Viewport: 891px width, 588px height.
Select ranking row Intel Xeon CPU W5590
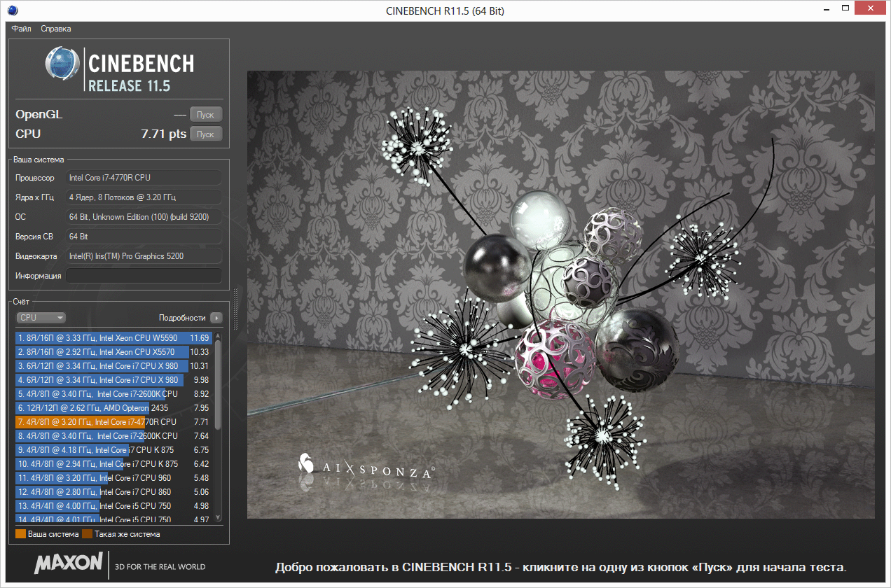click(114, 337)
